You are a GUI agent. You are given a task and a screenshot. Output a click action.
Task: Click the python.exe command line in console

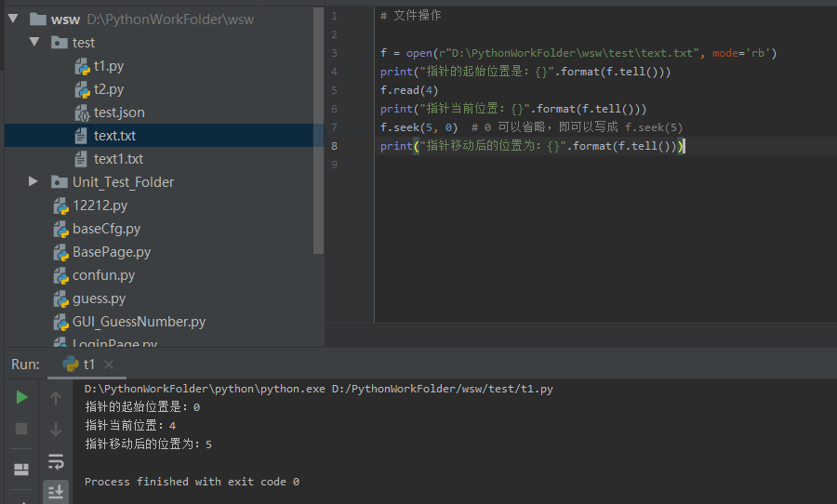pyautogui.click(x=319, y=389)
